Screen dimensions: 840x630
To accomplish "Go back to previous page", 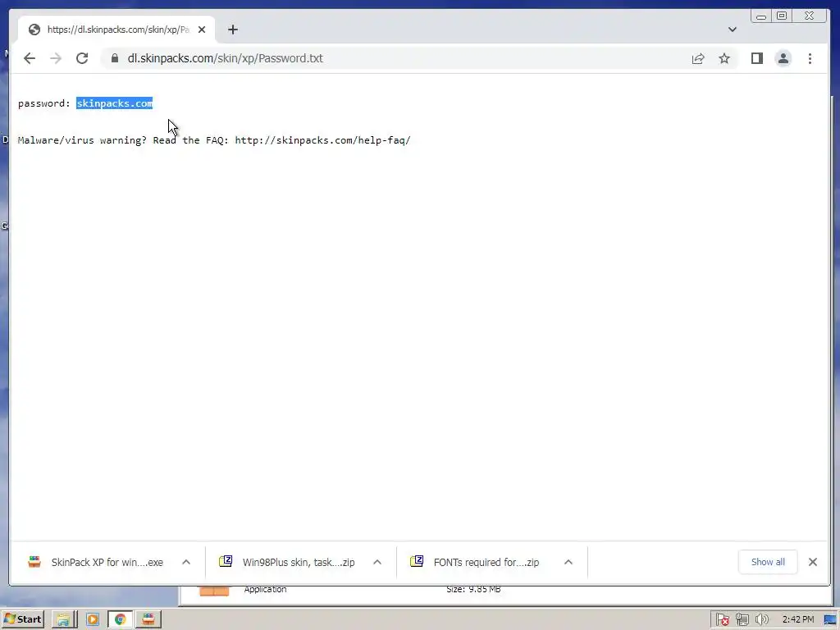I will click(30, 58).
